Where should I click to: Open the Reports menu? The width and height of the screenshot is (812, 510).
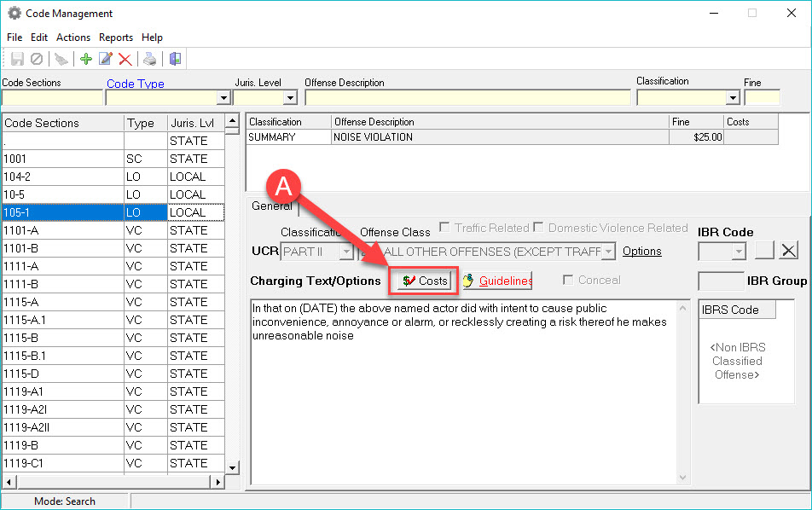[x=116, y=38]
